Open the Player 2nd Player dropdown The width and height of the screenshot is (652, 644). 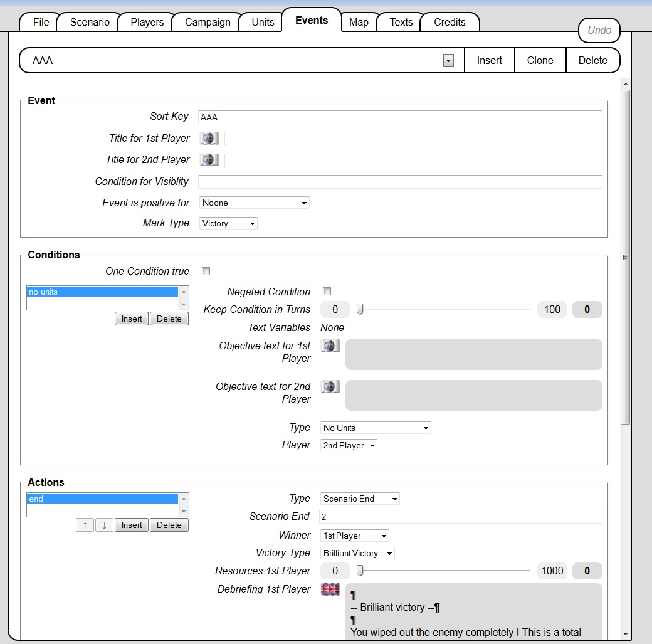point(349,445)
